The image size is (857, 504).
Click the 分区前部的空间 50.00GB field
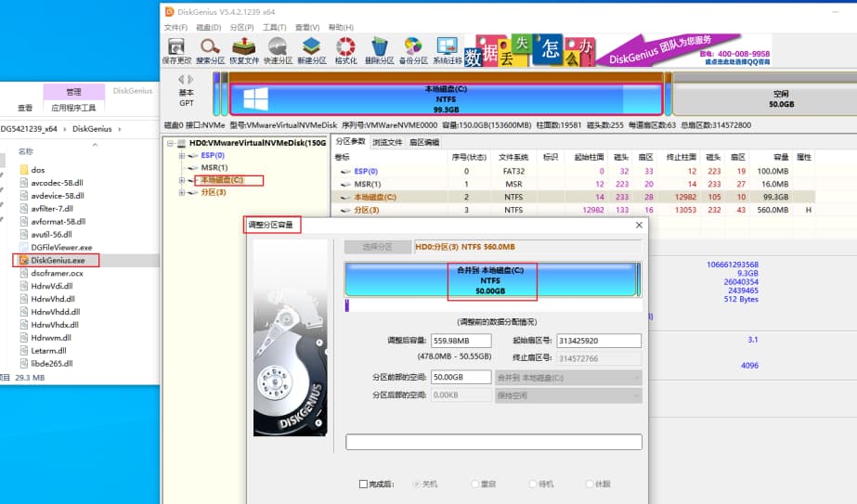click(x=461, y=377)
